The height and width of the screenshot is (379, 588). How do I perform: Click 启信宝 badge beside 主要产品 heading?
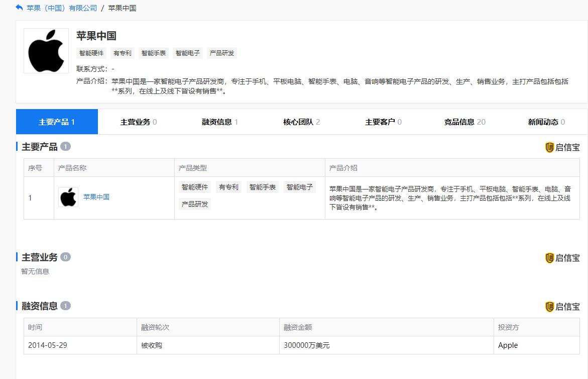click(562, 147)
